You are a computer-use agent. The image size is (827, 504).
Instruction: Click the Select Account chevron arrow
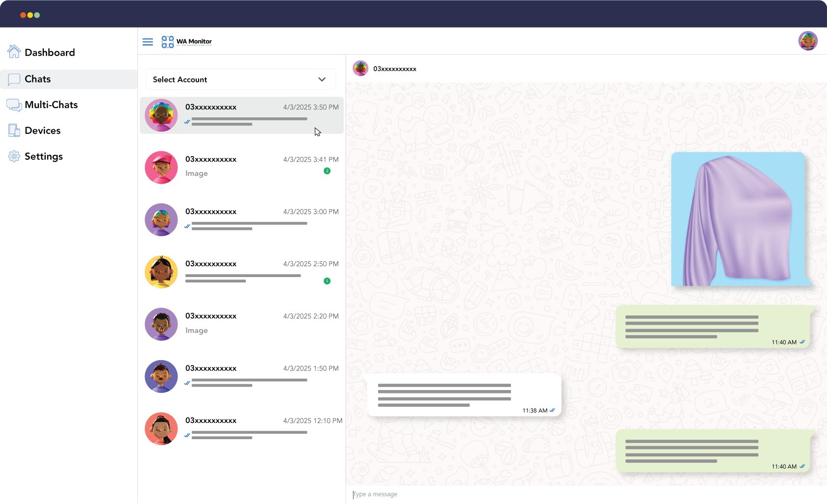pyautogui.click(x=322, y=80)
